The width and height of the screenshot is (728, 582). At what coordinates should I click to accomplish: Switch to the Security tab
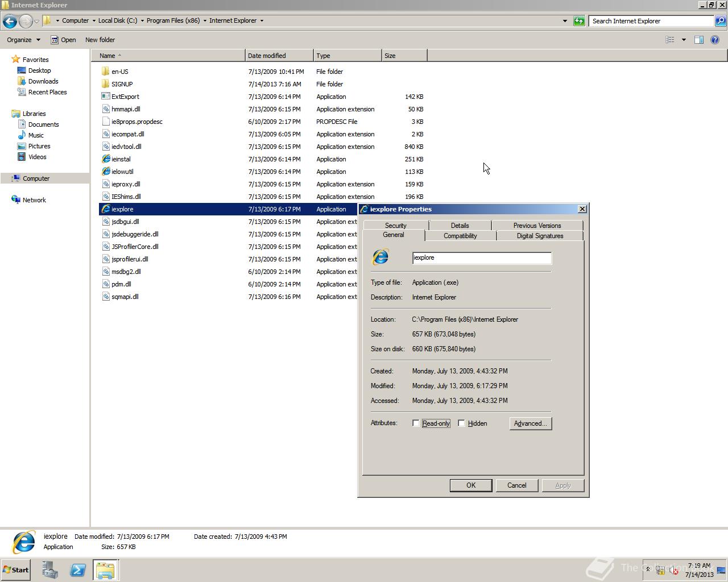tap(396, 226)
